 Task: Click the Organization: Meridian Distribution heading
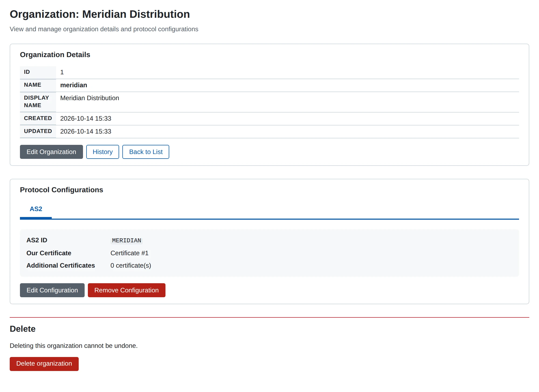pyautogui.click(x=100, y=14)
